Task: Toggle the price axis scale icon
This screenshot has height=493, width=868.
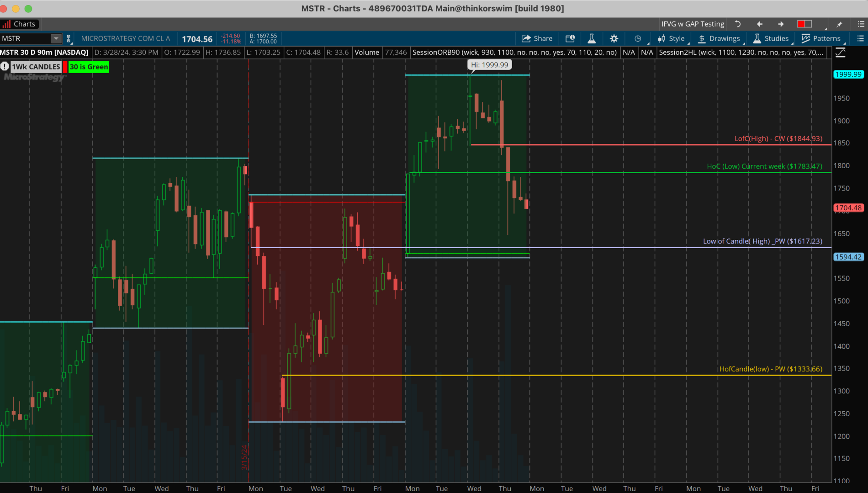Action: [840, 53]
